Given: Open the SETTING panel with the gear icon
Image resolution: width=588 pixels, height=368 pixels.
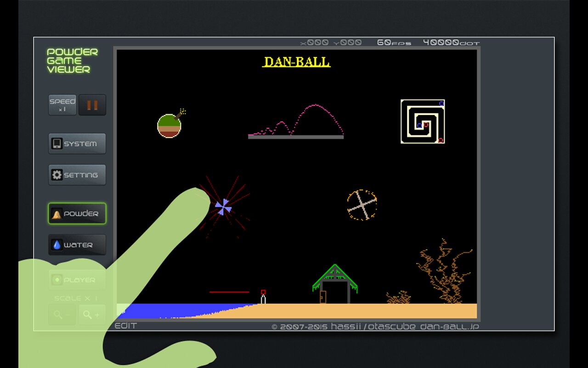Looking at the screenshot, I should pos(77,175).
